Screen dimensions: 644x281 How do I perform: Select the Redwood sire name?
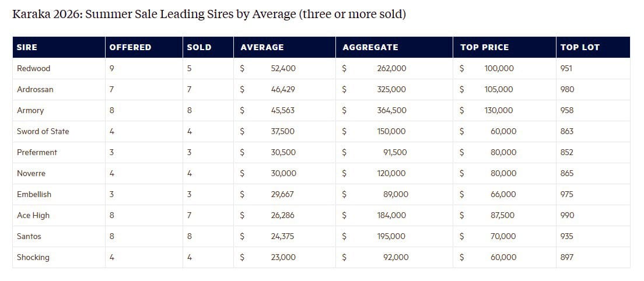(34, 68)
